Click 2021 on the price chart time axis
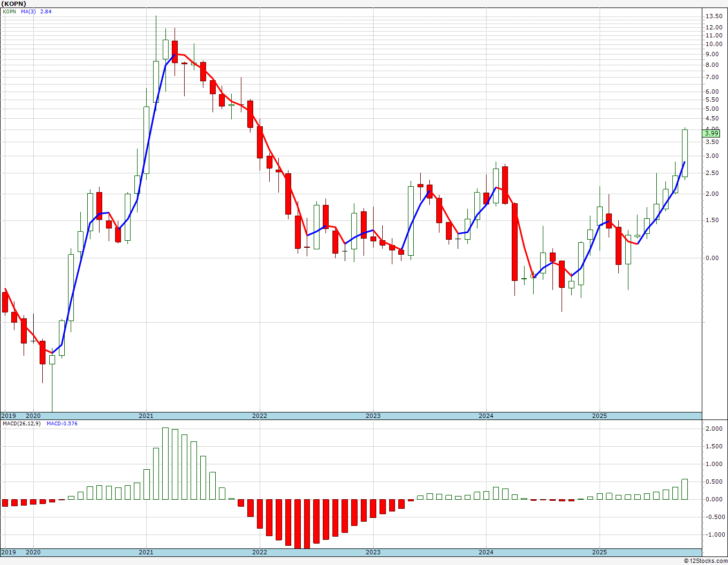Viewport: 728px width, 565px height. [x=146, y=416]
